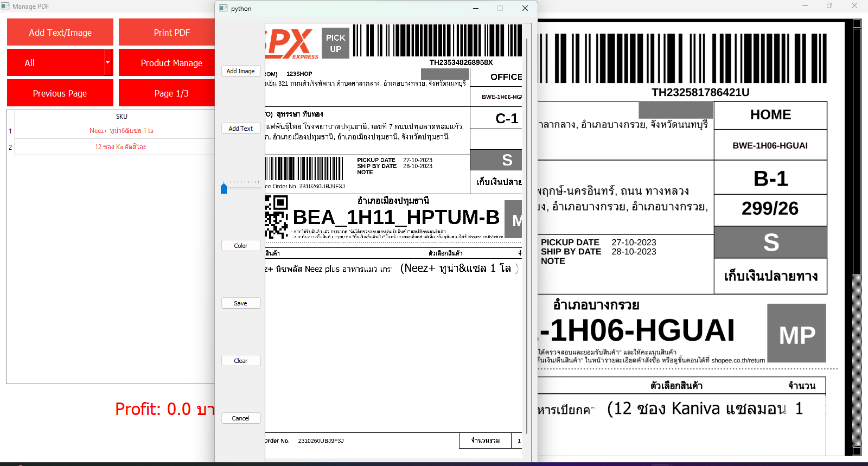Click the QR code on the label
The width and height of the screenshot is (868, 466).
pos(277,217)
